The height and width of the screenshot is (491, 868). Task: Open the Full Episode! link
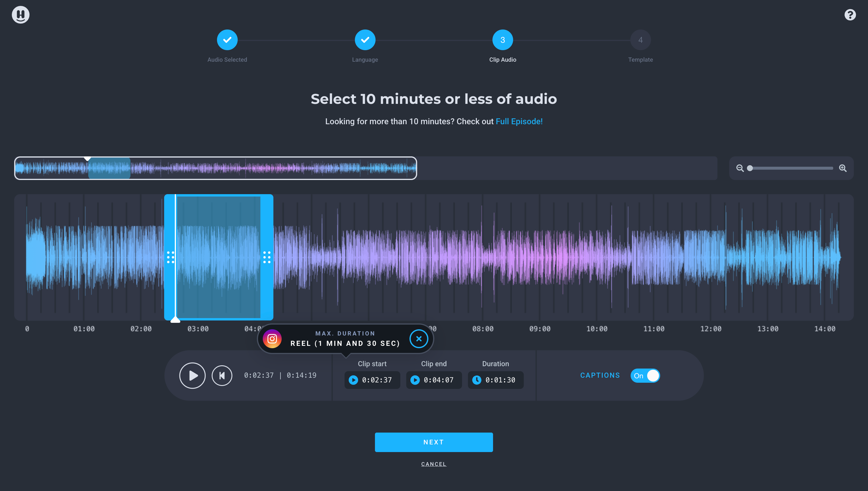[x=519, y=121]
